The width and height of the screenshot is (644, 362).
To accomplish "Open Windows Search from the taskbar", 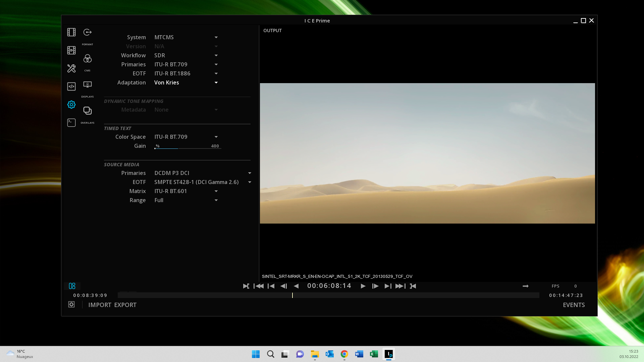I will (x=270, y=354).
